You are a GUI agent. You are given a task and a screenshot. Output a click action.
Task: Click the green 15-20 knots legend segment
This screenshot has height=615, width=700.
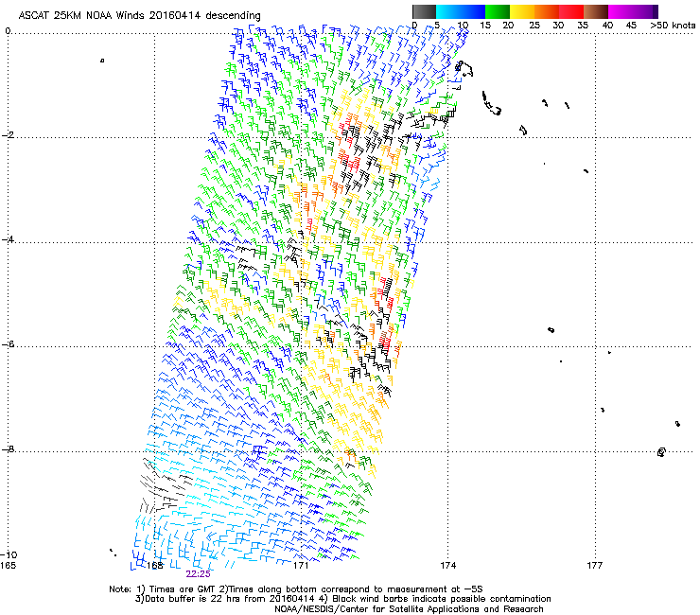(x=498, y=11)
